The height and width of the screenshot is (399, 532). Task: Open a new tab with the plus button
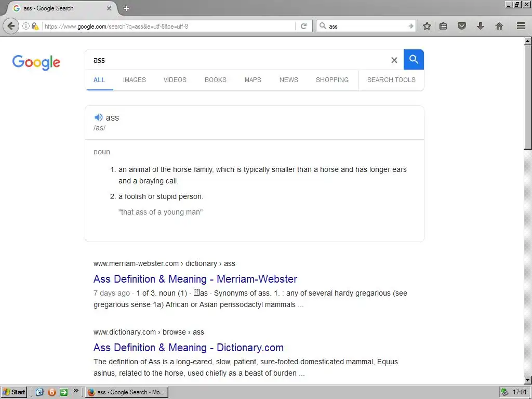(x=126, y=8)
